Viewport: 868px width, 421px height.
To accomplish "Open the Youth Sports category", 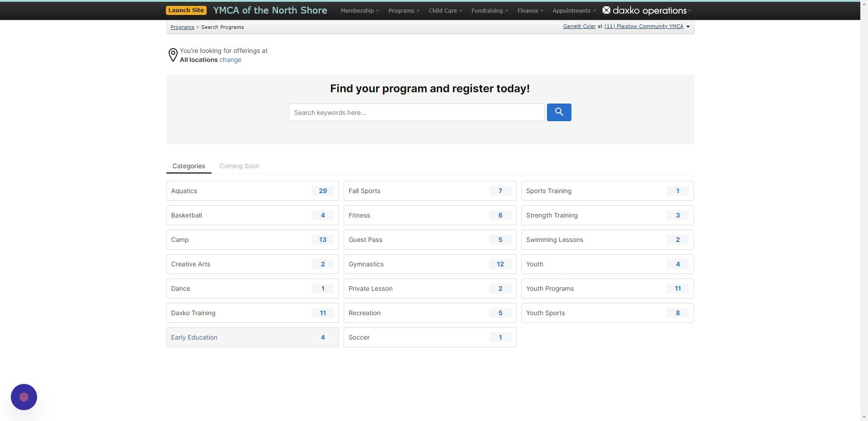I will pos(607,313).
